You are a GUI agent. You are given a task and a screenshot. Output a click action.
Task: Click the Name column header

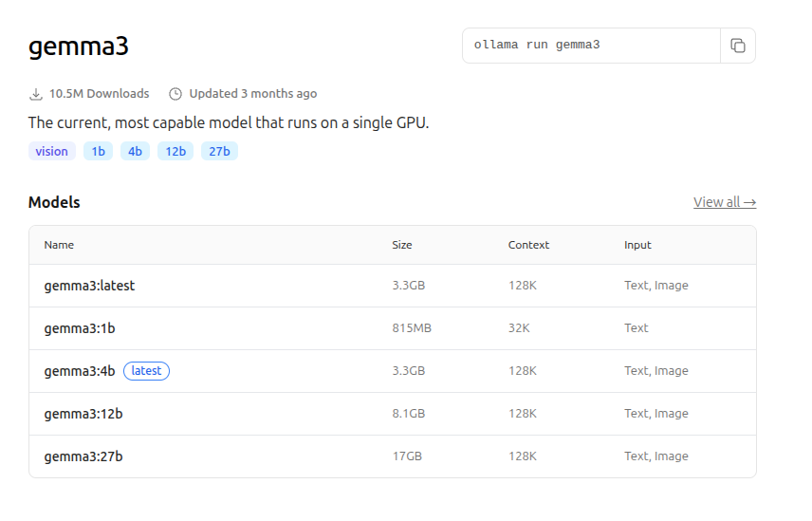59,245
